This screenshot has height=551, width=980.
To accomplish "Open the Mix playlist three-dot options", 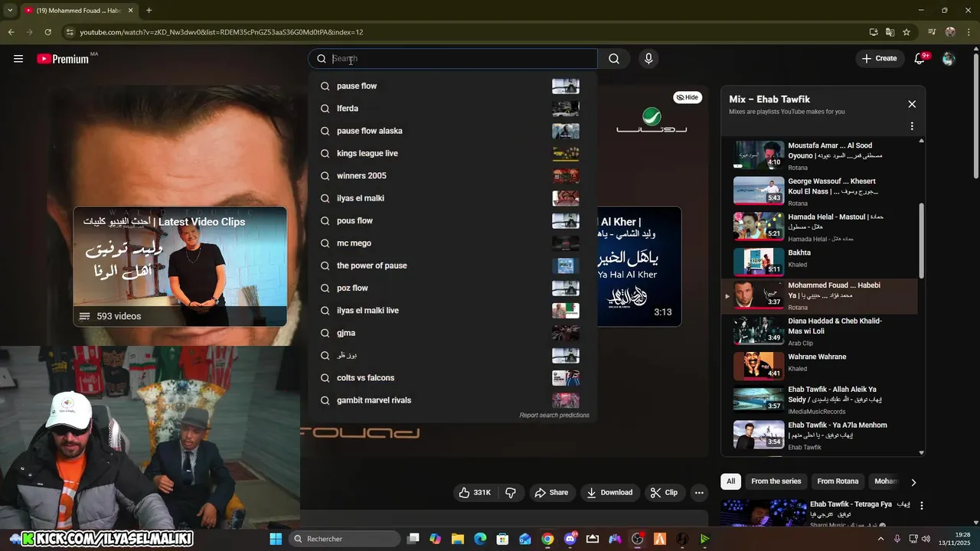I will click(912, 126).
